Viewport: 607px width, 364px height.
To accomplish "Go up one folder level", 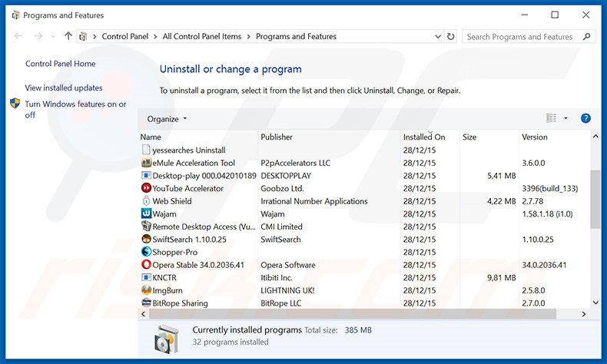I will pos(68,36).
